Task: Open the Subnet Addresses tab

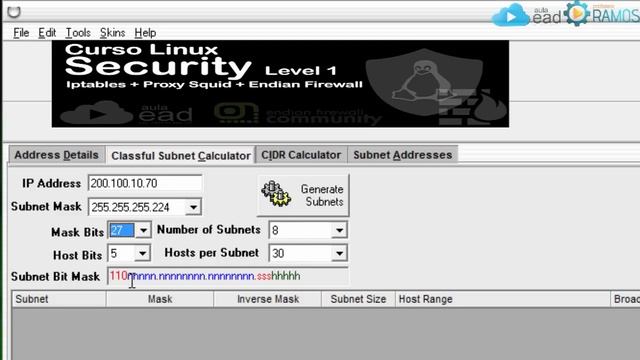Action: 402,155
